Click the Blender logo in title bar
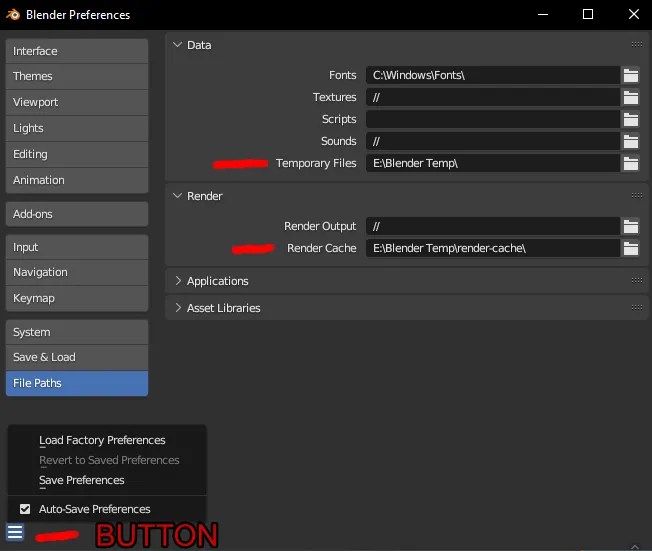 tap(13, 15)
